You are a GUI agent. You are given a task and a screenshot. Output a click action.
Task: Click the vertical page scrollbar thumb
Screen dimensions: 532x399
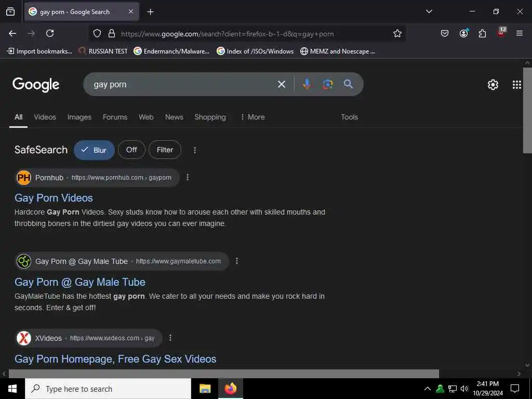click(x=527, y=111)
